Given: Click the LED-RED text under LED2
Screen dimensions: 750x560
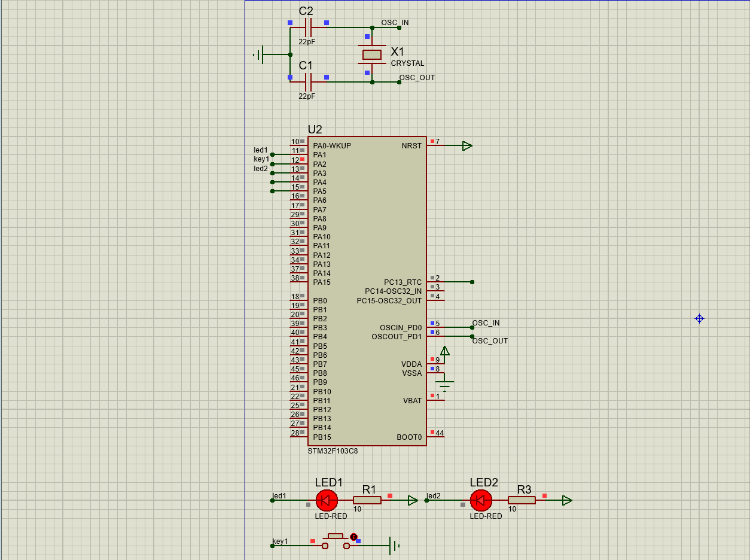Looking at the screenshot, I should tap(486, 516).
